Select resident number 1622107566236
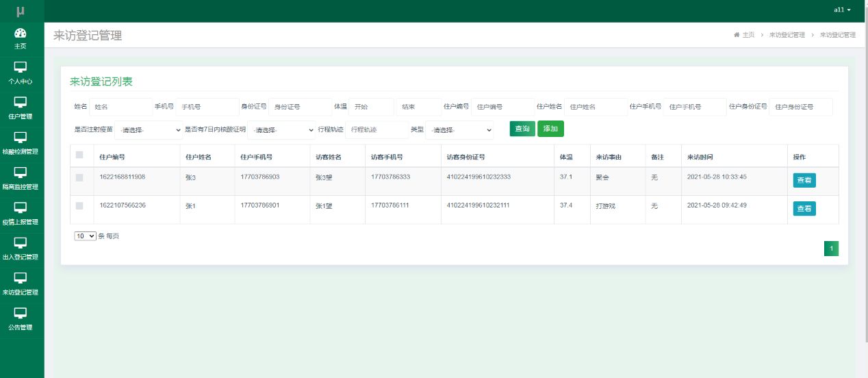868x378 pixels. [x=122, y=205]
